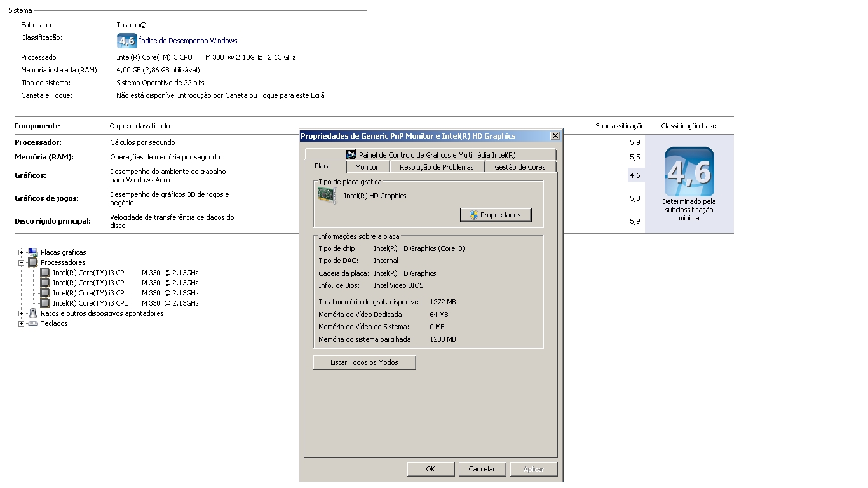Click the Internal DAC type value
Viewport: 868px width, 488px height.
[386, 261]
